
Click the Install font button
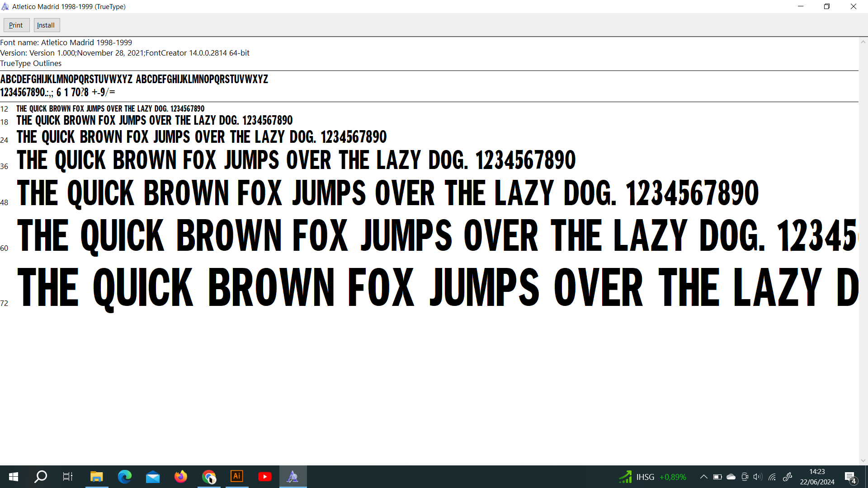point(46,25)
